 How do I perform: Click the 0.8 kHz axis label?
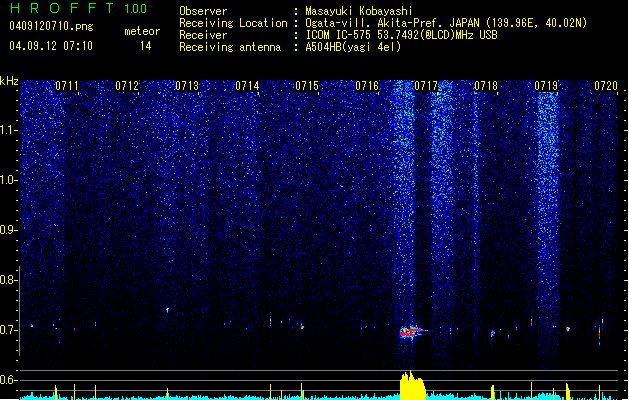[x=8, y=280]
